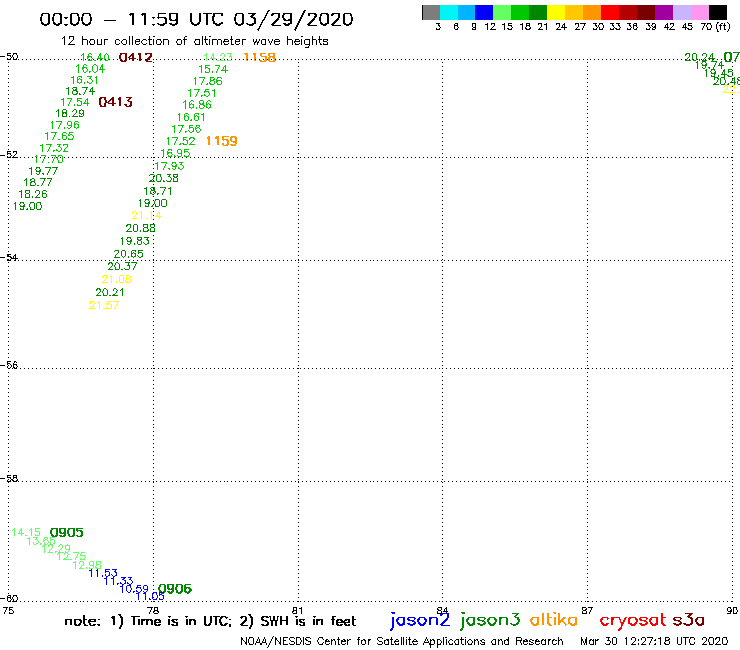Pick the orange swatch in the color scale

(x=592, y=12)
